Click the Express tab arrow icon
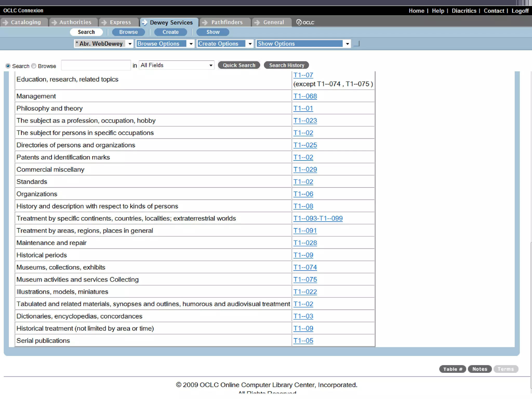Image resolution: width=532 pixels, height=399 pixels. [104, 22]
